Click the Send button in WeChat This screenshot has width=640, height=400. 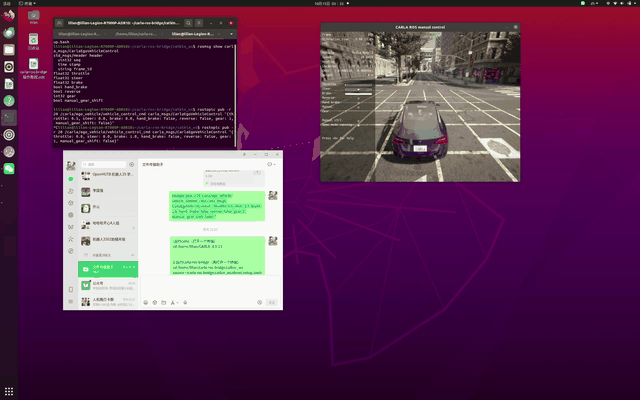[x=271, y=302]
